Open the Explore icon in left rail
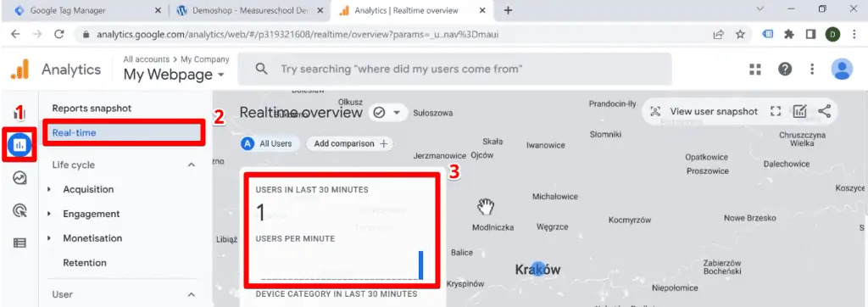Image resolution: width=868 pixels, height=307 pixels. (20, 178)
